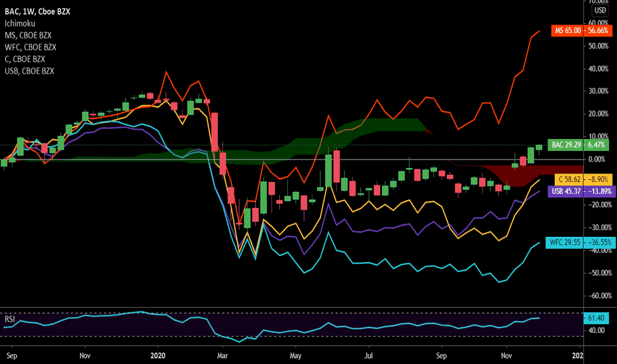Click the USB 45.37 -13.89% price label

click(x=582, y=191)
